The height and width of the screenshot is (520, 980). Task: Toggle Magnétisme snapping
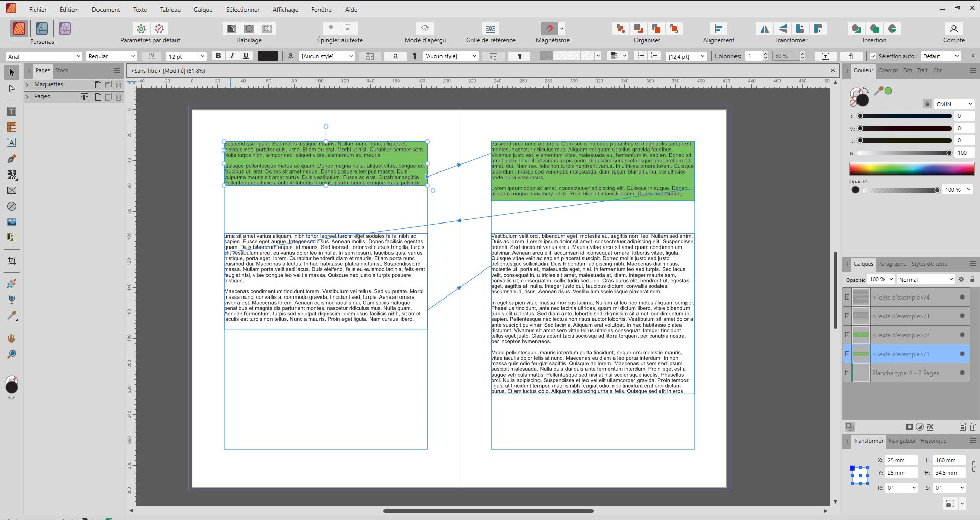point(549,29)
